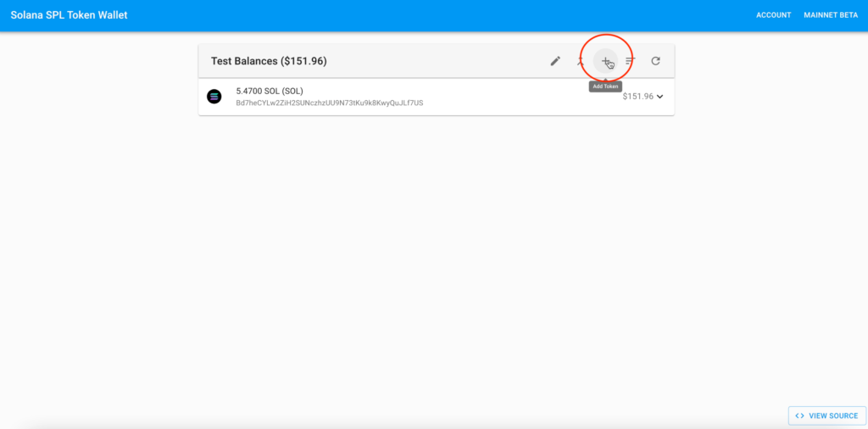Click the plus Add Token icon

[605, 61]
